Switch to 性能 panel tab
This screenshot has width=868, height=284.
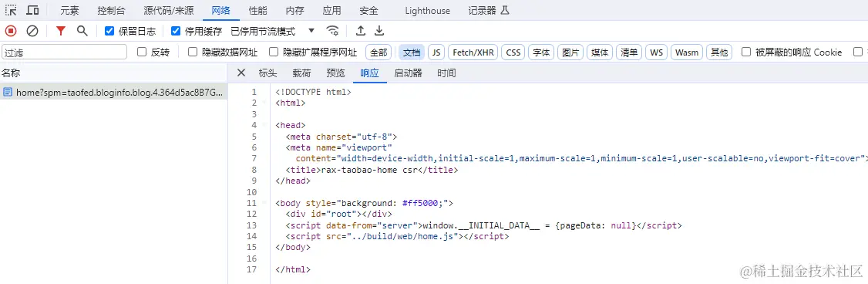tap(258, 11)
